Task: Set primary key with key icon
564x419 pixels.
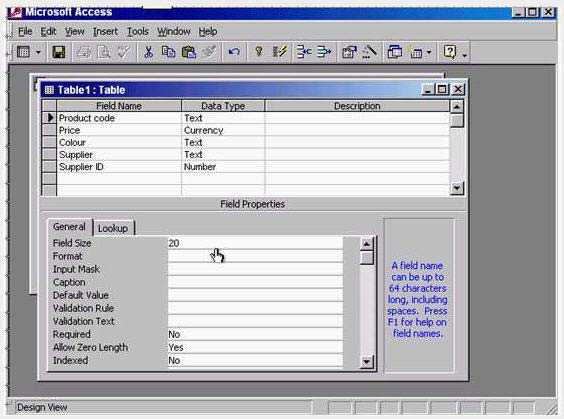Action: (x=258, y=53)
